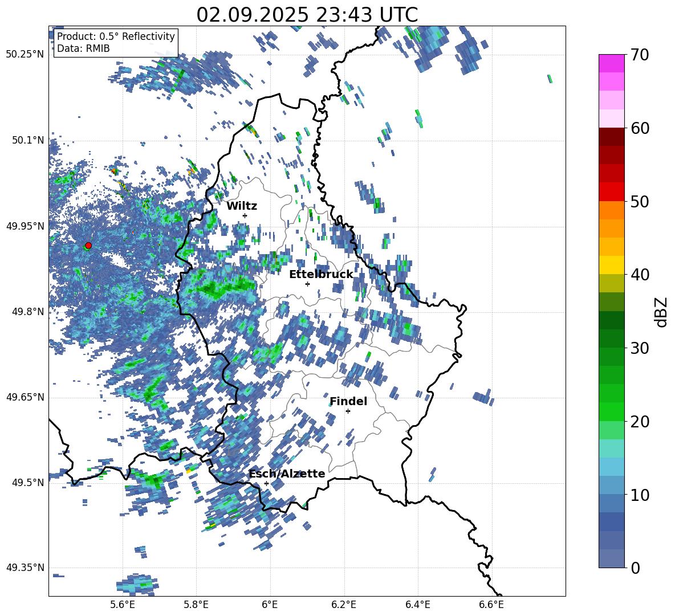This screenshot has width=675, height=616.
Task: Click the 70 tick label on colorbar
Action: tap(640, 55)
